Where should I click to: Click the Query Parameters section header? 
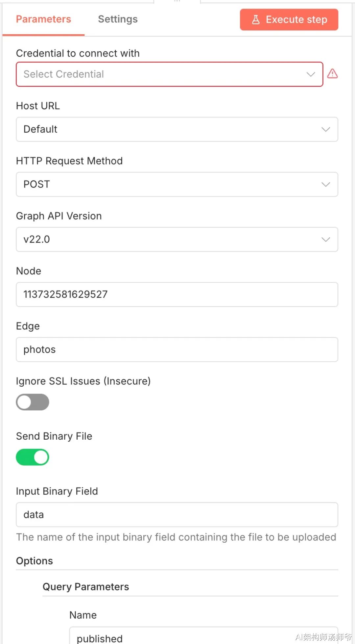(x=86, y=587)
